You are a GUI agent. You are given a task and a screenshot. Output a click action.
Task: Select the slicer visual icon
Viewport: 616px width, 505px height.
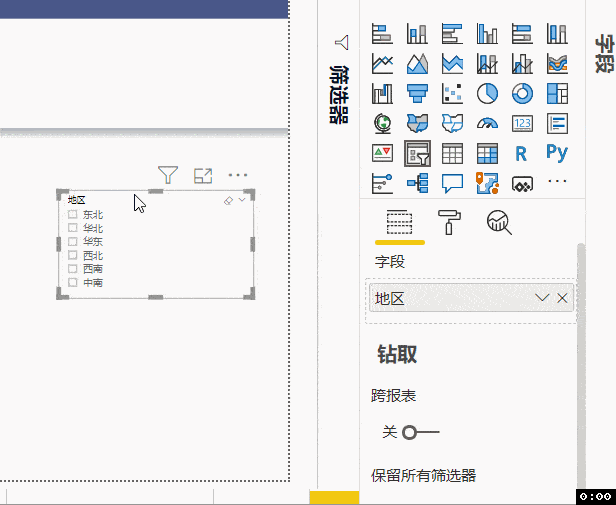tap(417, 153)
